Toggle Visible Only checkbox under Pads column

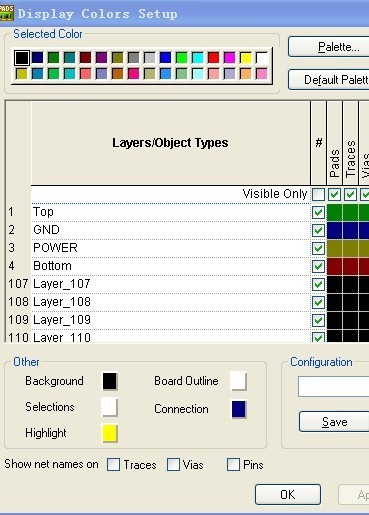(x=334, y=194)
